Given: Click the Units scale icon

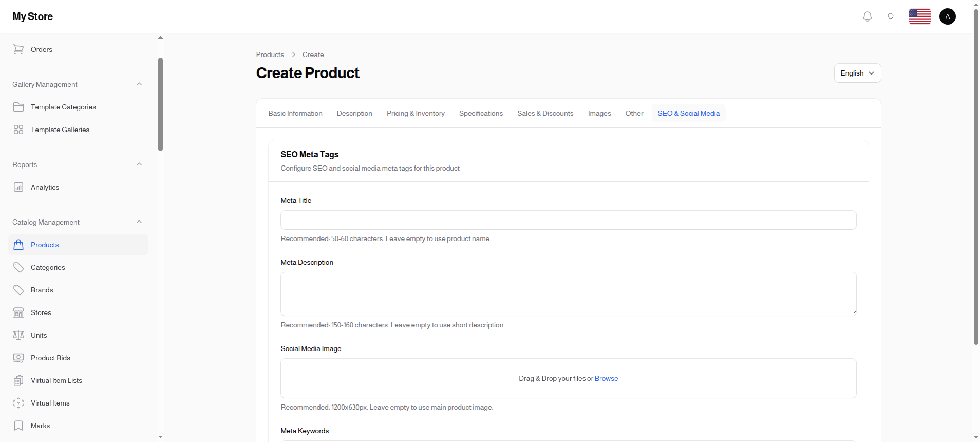Looking at the screenshot, I should pos(18,335).
